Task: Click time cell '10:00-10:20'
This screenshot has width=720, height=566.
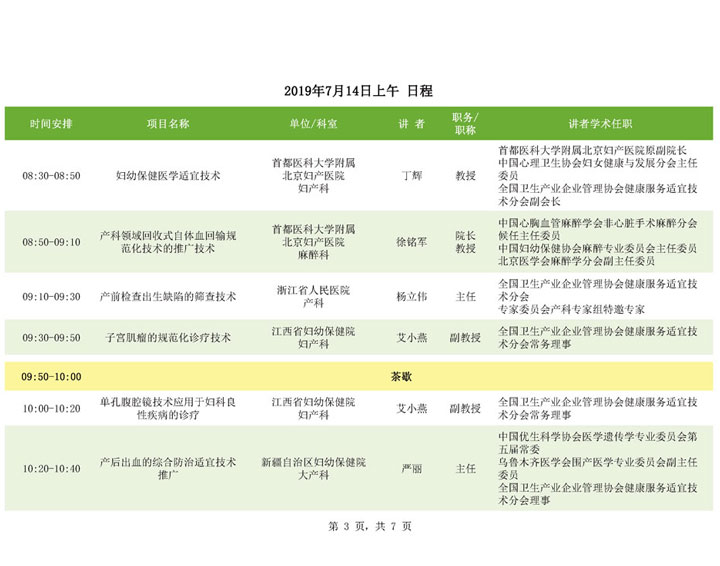Action: (51, 409)
